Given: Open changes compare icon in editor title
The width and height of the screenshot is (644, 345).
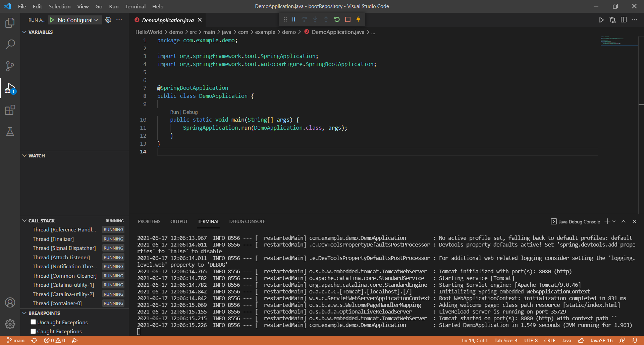Looking at the screenshot, I should click(x=612, y=20).
